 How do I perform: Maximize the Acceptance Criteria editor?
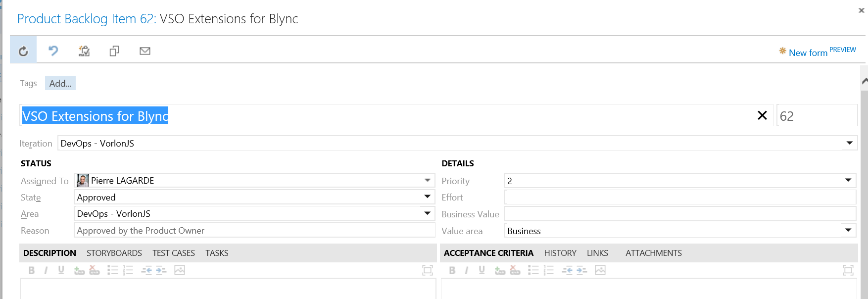(848, 270)
